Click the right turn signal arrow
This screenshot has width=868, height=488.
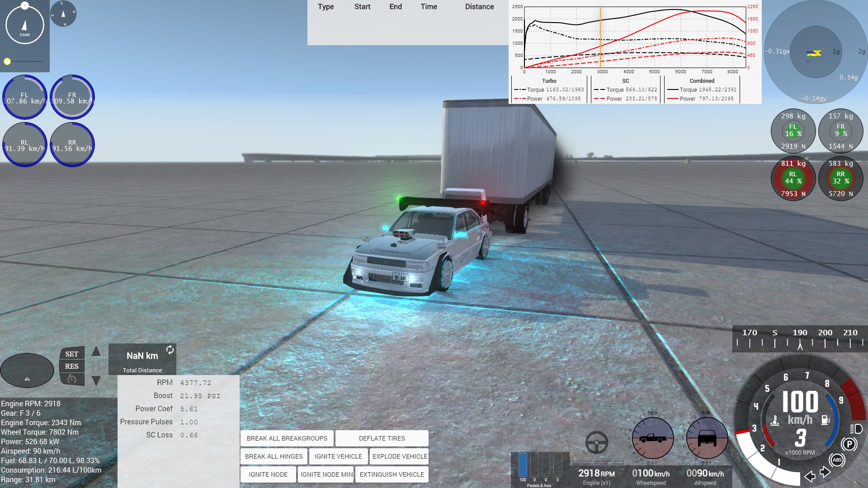(x=825, y=472)
